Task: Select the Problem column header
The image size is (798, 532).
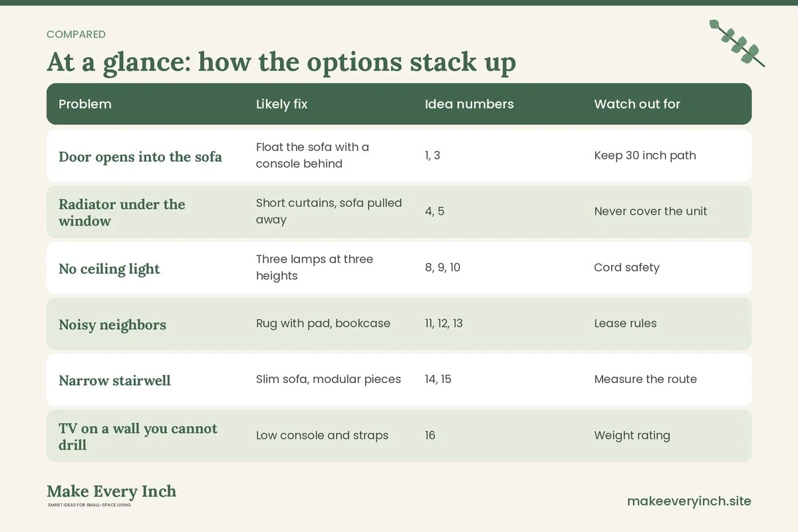Action: [85, 104]
